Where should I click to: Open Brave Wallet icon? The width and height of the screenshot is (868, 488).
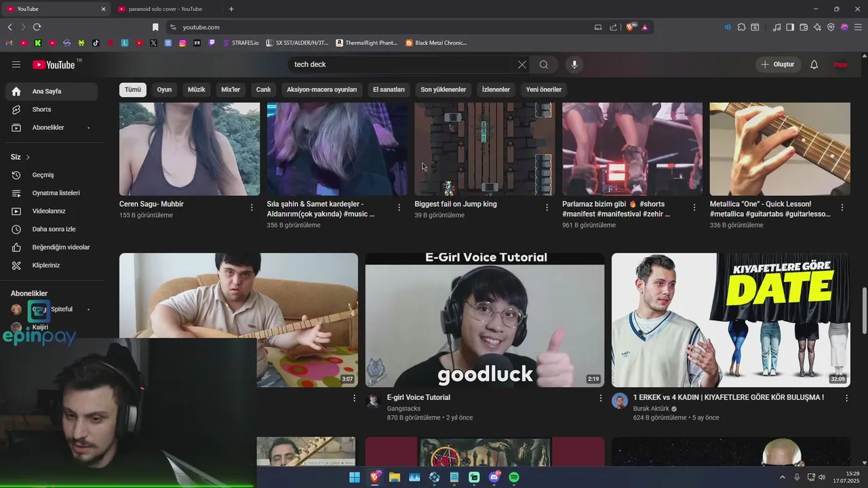click(804, 27)
